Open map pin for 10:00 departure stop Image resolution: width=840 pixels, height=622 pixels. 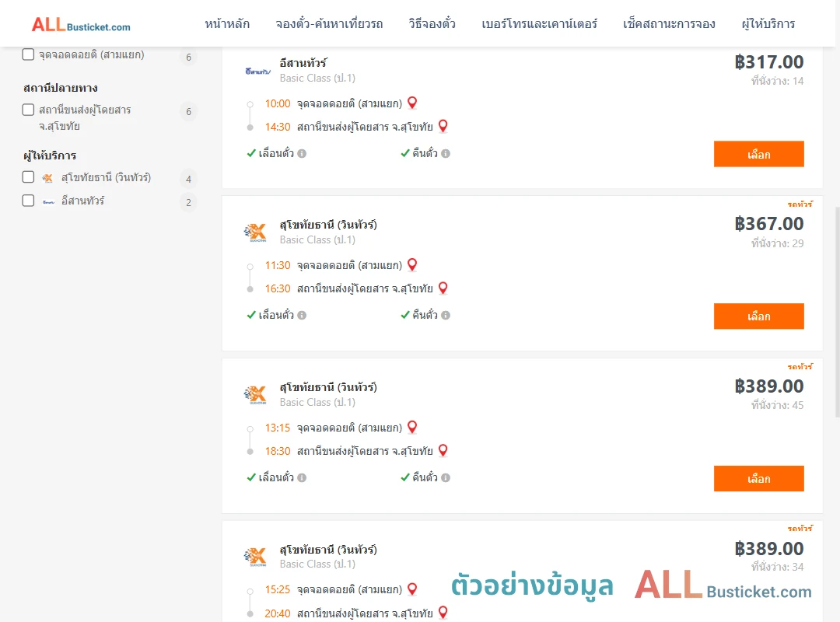coord(412,103)
